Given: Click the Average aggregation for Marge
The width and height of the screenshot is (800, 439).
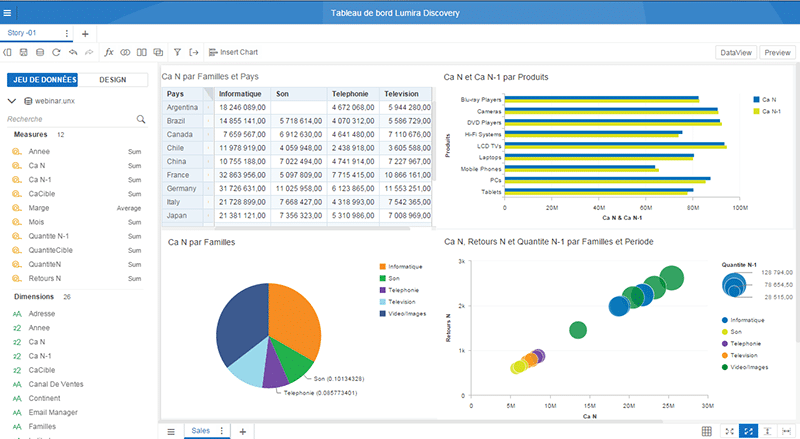Looking at the screenshot, I should [x=129, y=208].
